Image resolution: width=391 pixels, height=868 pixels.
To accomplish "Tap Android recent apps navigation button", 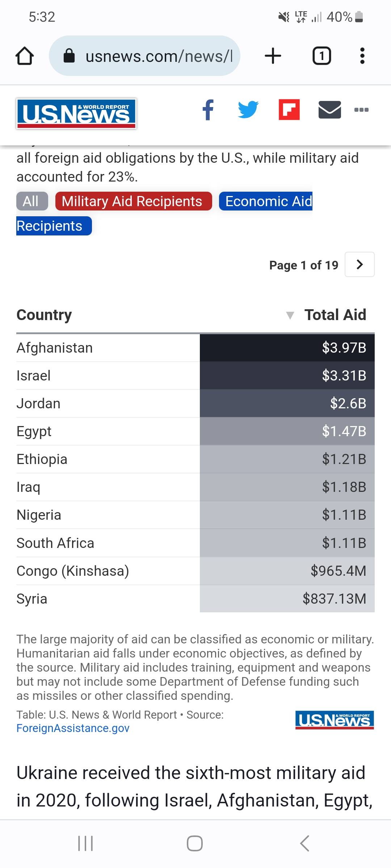I will point(86,843).
